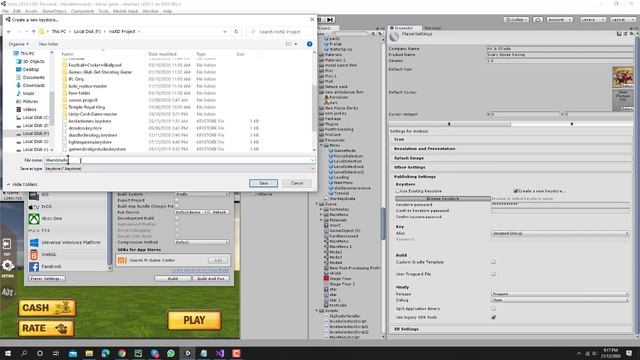This screenshot has width=640, height=360.
Task: Expand the Resolution and Presentation section
Action: [x=424, y=149]
